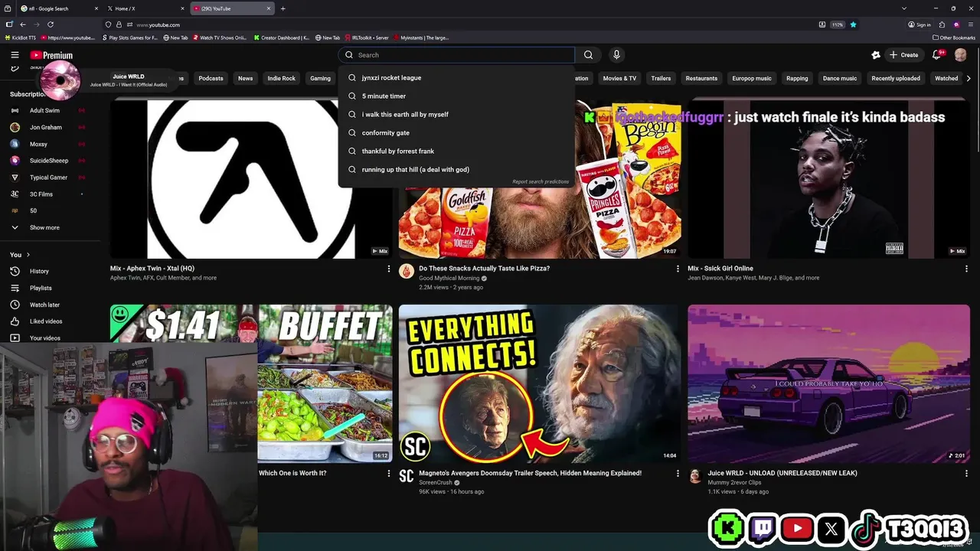Choose suggestion 5 minute timer
Viewport: 980px width, 551px height.
(x=456, y=96)
